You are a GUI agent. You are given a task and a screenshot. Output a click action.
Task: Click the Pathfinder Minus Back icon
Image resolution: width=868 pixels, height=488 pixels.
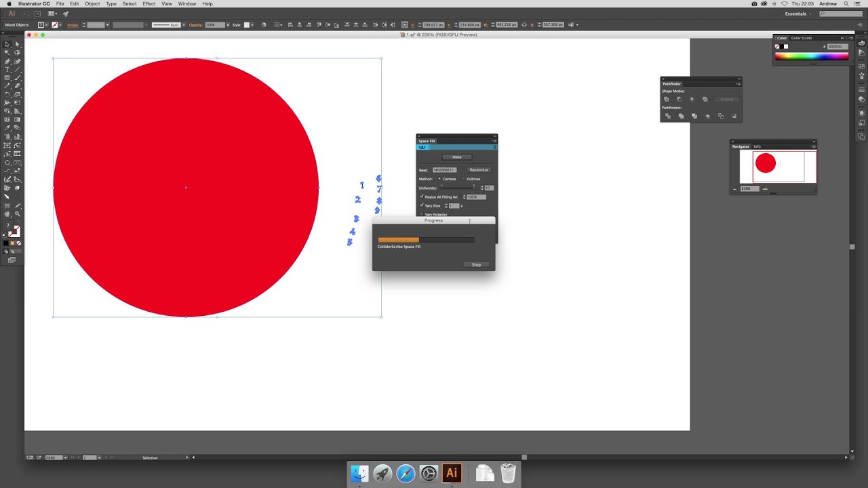[734, 116]
